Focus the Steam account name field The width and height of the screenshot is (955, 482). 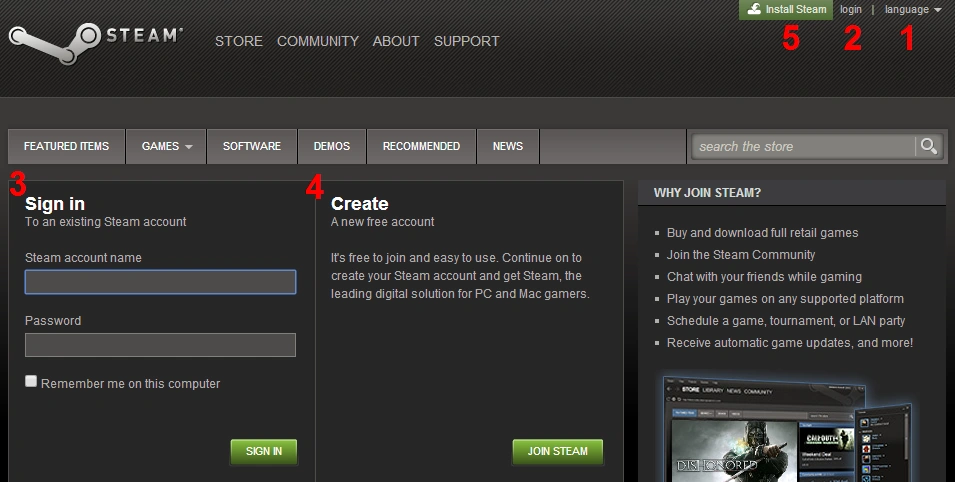tap(160, 282)
